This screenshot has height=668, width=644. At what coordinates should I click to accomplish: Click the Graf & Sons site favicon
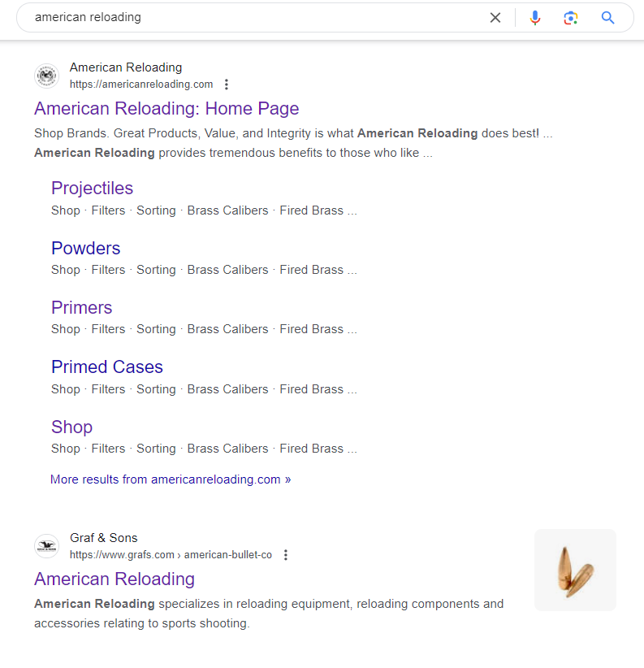(46, 546)
